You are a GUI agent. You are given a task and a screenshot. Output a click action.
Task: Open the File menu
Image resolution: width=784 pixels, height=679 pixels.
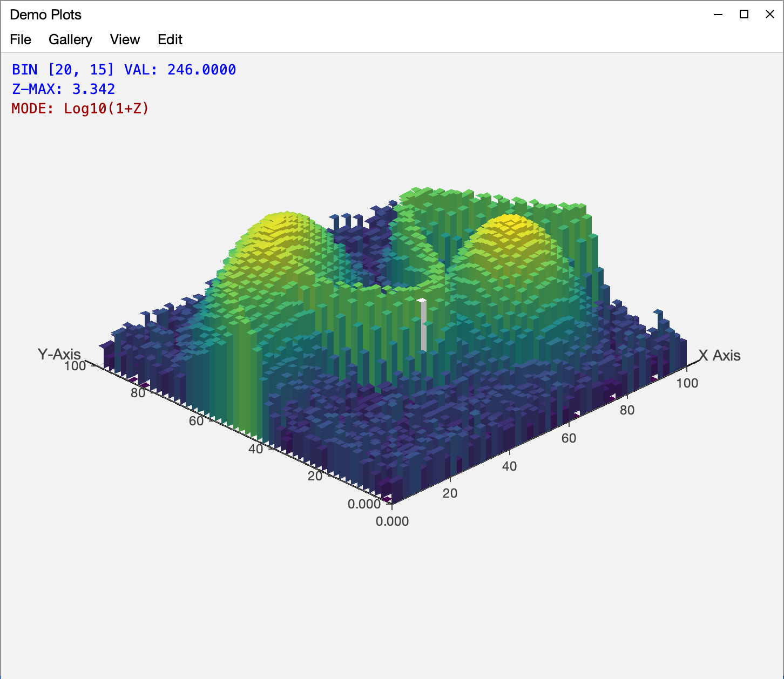pyautogui.click(x=21, y=39)
